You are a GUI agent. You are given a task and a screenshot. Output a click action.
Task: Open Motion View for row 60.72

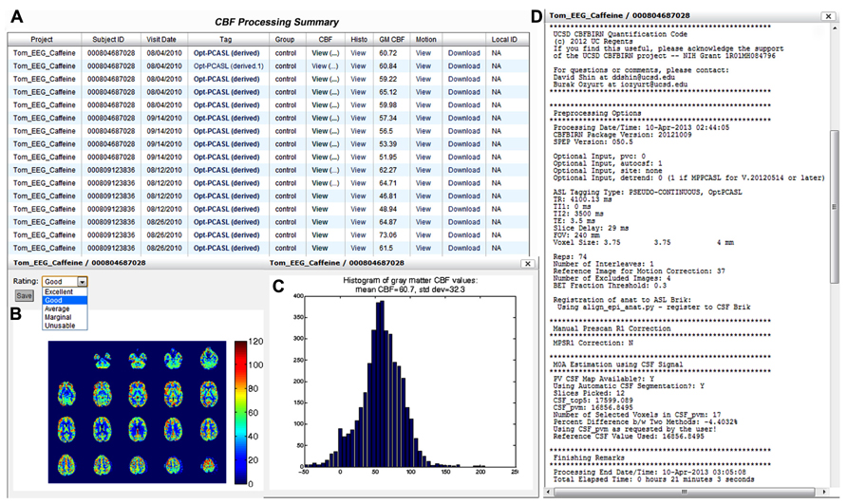coord(423,53)
